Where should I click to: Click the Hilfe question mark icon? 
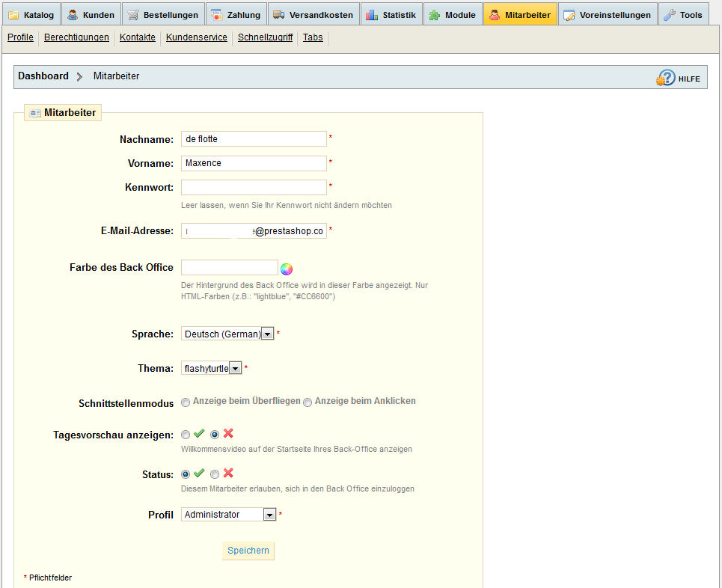click(666, 78)
